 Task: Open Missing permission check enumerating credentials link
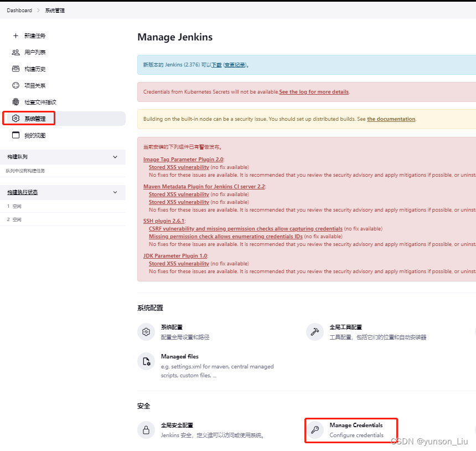[x=226, y=237]
